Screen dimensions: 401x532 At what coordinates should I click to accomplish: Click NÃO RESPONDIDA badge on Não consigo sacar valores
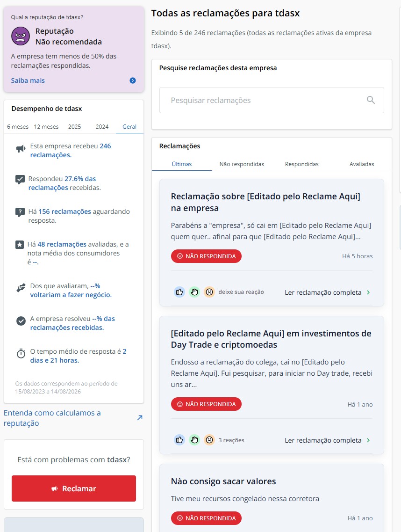(x=206, y=518)
